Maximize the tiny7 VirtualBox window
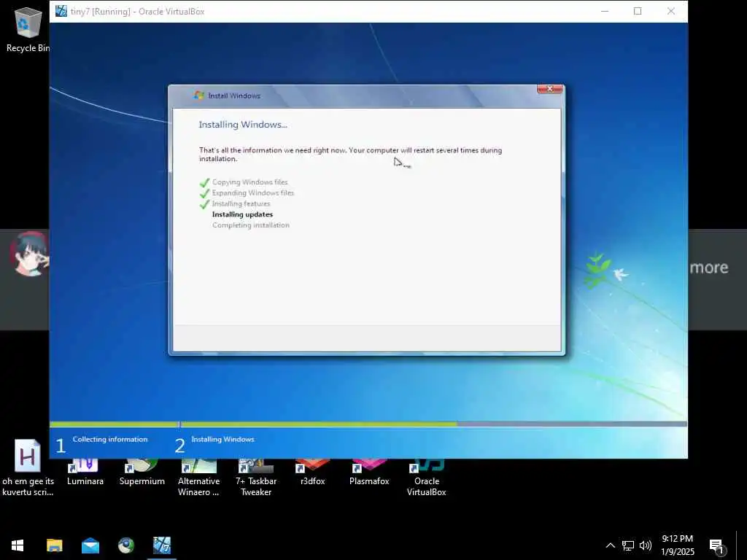This screenshot has height=560, width=747. click(x=638, y=11)
